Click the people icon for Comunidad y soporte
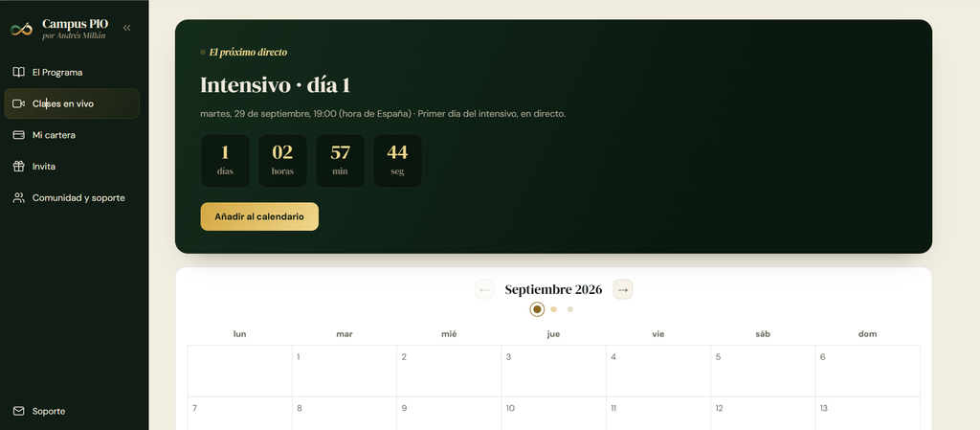This screenshot has height=430, width=980. pos(19,197)
